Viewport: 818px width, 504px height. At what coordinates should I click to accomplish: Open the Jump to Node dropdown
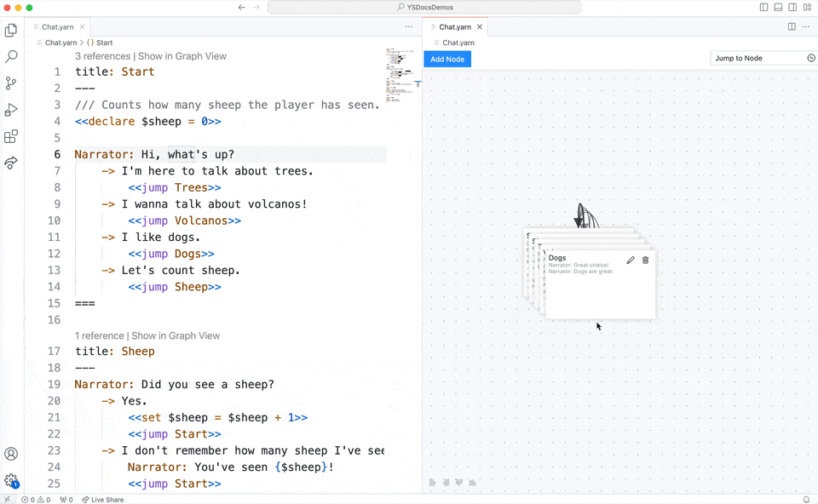pyautogui.click(x=764, y=58)
